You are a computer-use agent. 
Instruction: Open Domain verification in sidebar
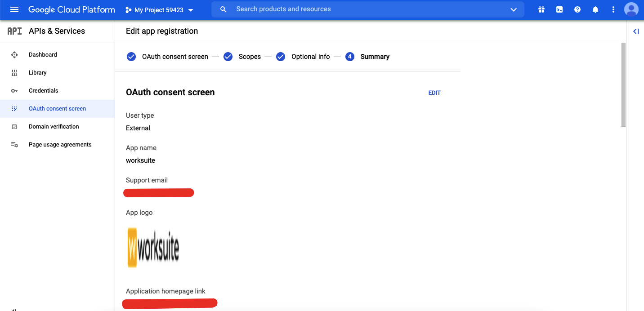(x=57, y=127)
